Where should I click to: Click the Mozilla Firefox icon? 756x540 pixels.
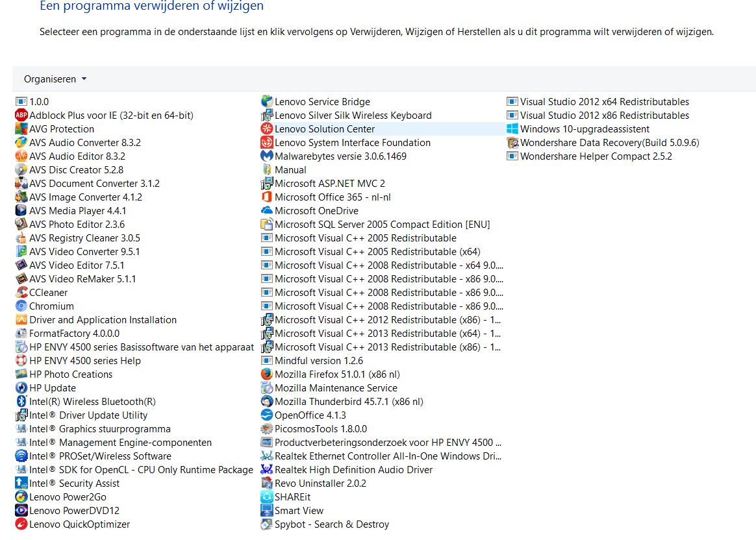pos(267,374)
